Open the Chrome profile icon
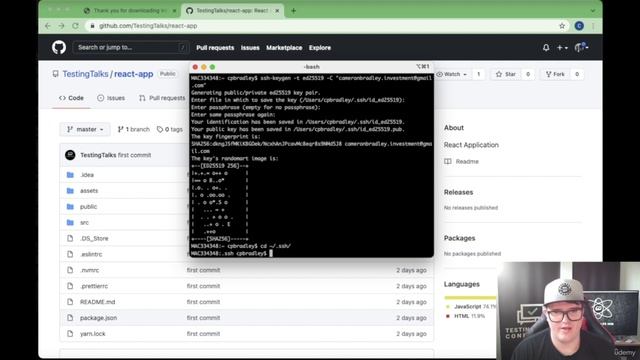Screen dimensions: 640x360 point(579,26)
